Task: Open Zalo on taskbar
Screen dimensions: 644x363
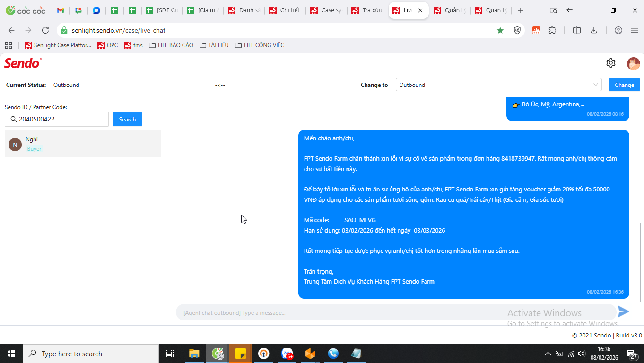Action: (x=287, y=354)
